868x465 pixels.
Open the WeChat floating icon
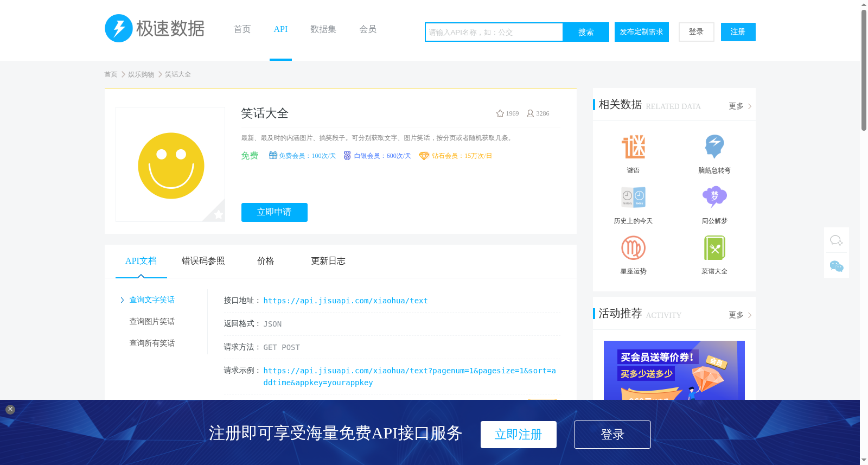tap(837, 266)
